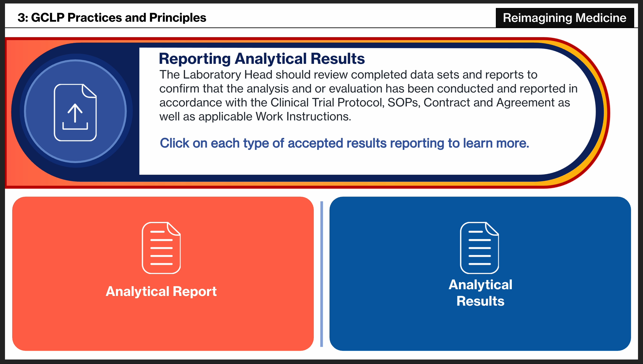Screen dimensions: 643x364
Task: Click navy area between the circle and white panel
Action: (x=134, y=112)
